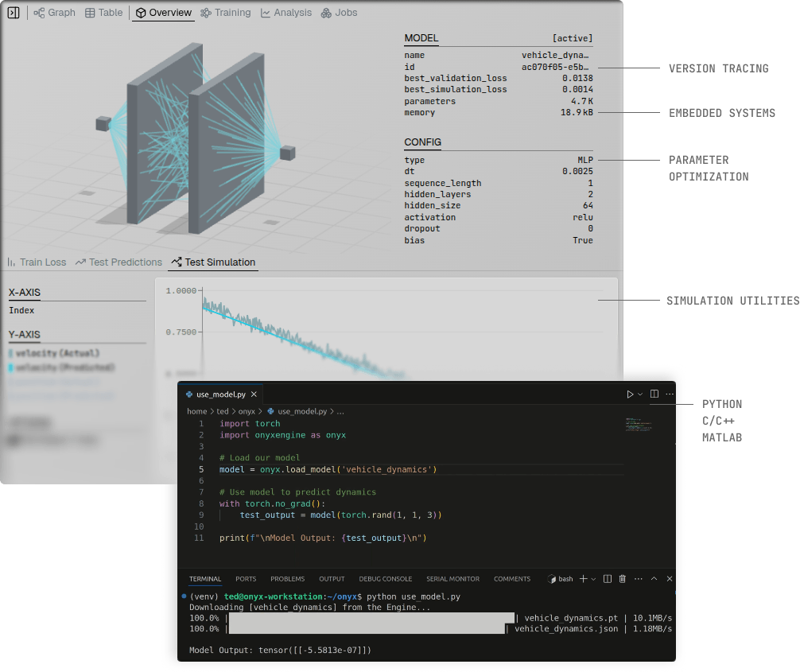
Task: Toggle the sidebar panel icon
Action: pos(14,13)
